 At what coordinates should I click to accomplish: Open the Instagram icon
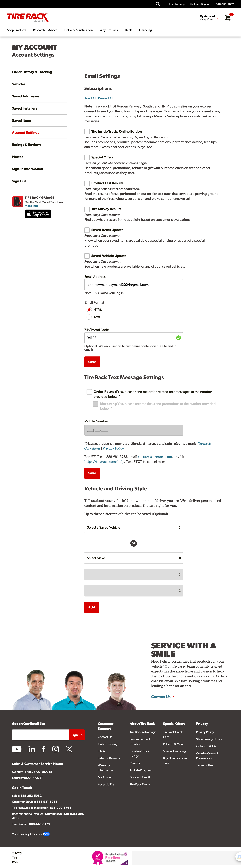pyautogui.click(x=56, y=749)
